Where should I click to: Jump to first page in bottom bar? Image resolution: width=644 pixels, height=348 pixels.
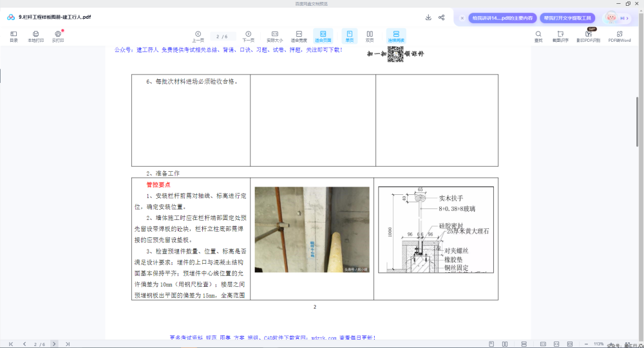tap(11, 344)
